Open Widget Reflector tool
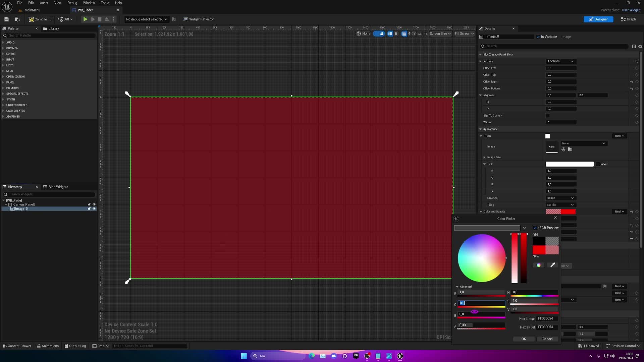 tap(199, 19)
